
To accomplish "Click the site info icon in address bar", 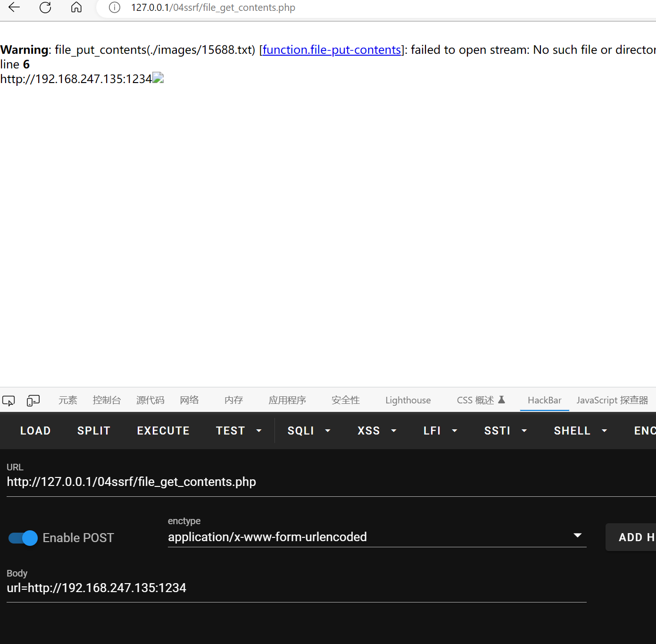I will [115, 8].
